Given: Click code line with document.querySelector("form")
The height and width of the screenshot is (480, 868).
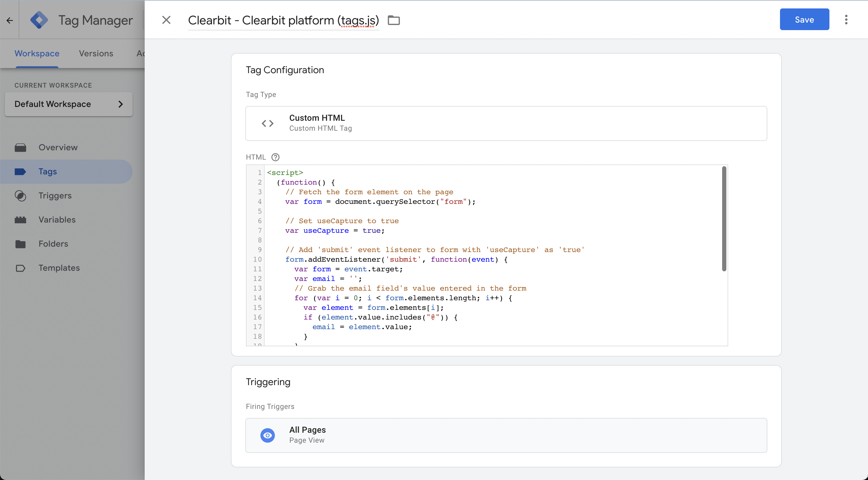Looking at the screenshot, I should (380, 202).
